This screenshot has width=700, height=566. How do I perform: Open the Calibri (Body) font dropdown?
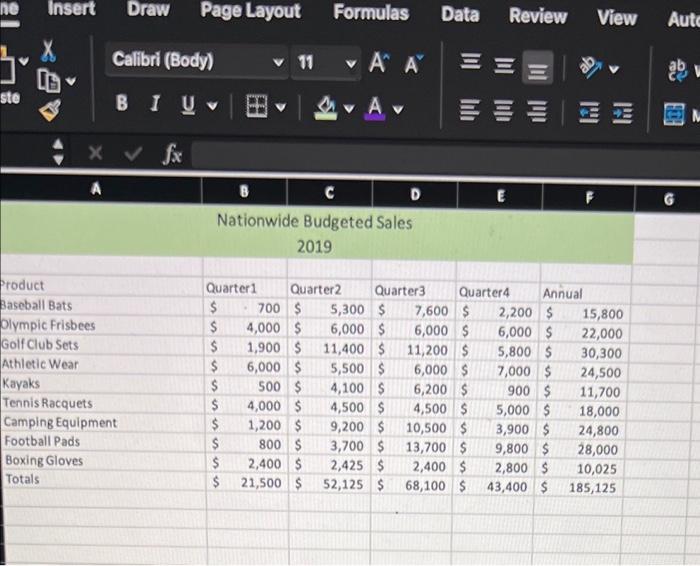point(278,62)
